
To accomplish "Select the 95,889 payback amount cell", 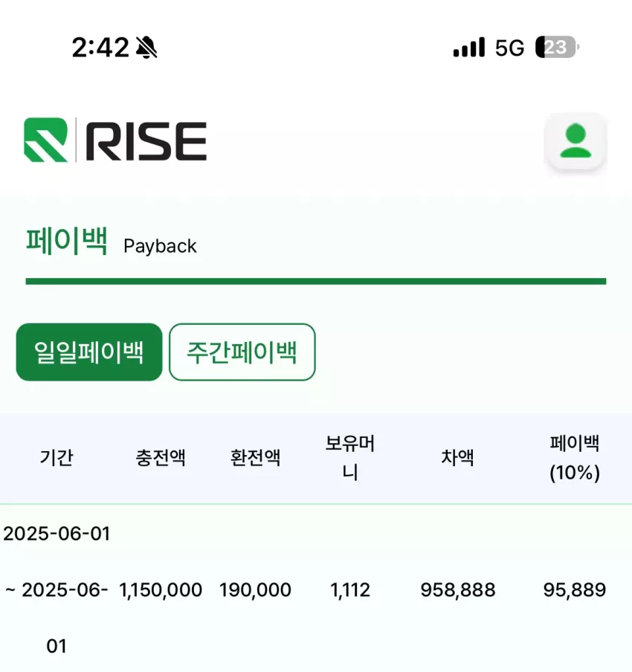I will point(575,589).
